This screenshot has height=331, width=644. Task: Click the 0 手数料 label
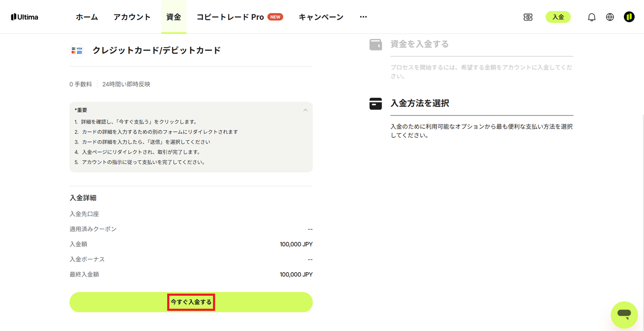81,84
